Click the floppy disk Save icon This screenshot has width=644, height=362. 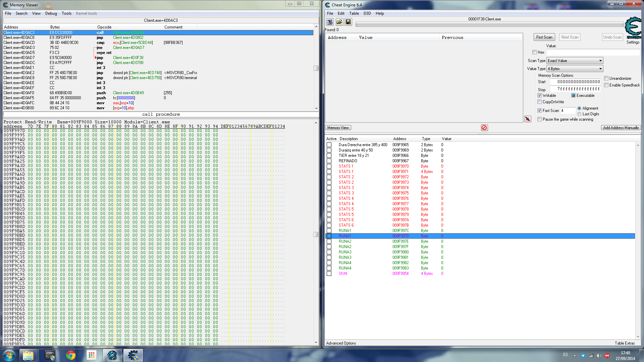click(348, 22)
